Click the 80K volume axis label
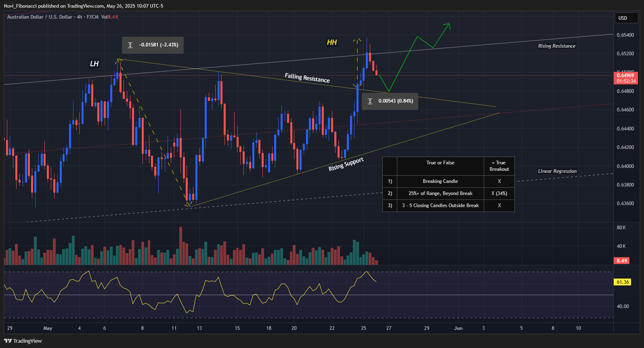 [621, 228]
